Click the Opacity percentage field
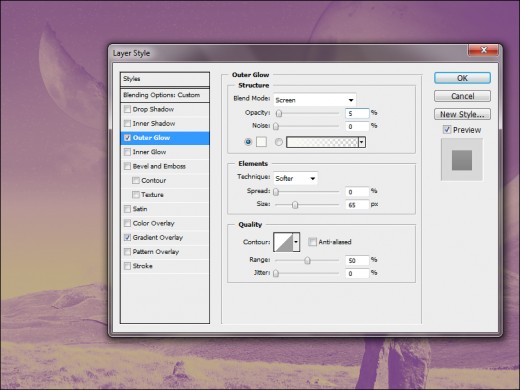This screenshot has width=520, height=390. click(357, 114)
